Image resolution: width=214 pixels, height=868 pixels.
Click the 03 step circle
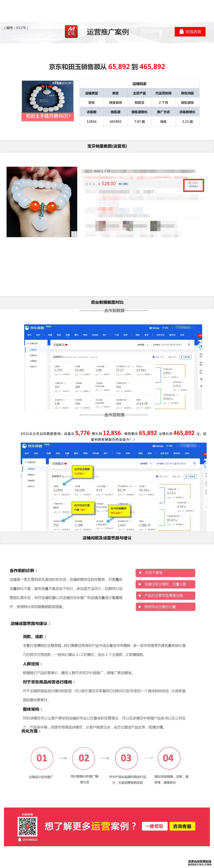(126, 758)
